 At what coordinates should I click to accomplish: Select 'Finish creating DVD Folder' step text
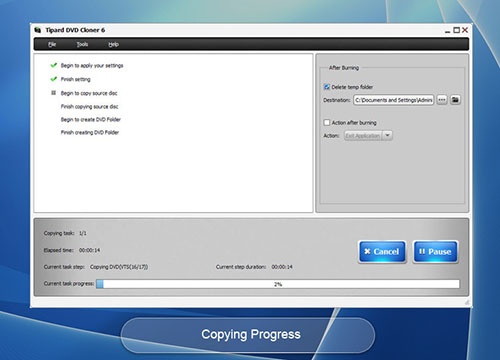pyautogui.click(x=90, y=132)
